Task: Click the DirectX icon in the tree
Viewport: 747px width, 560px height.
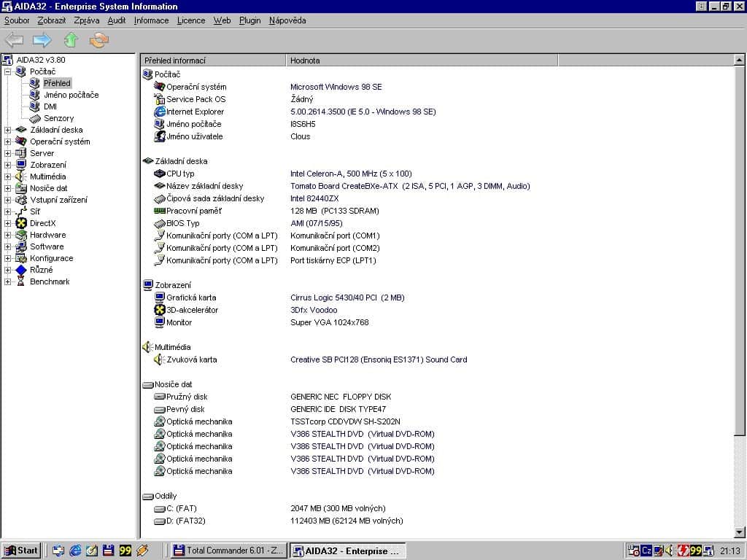Action: click(21, 223)
